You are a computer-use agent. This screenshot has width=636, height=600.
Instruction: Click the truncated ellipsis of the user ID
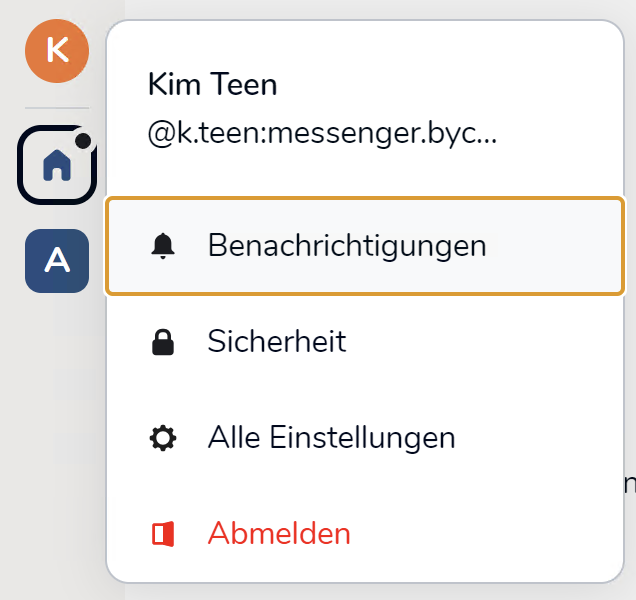[485, 137]
